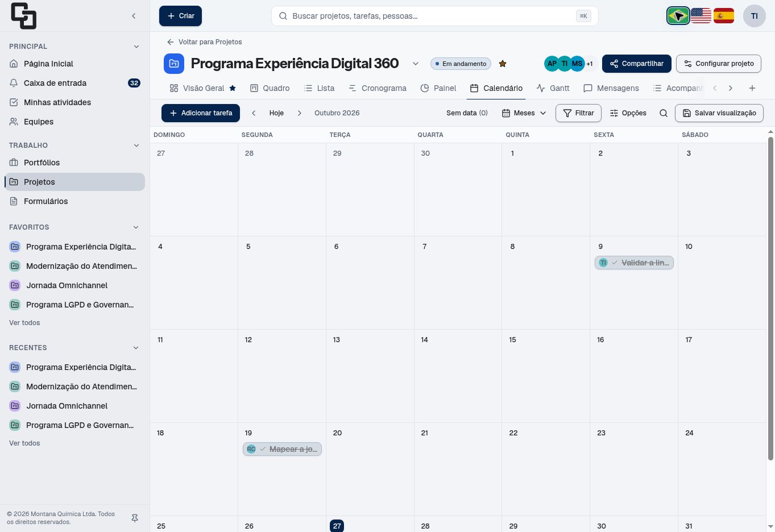Open the Gantt tab

[553, 88]
